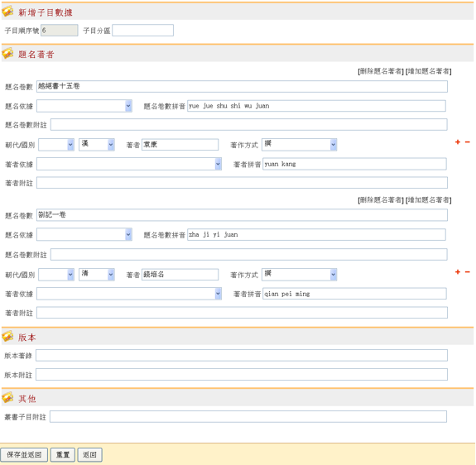Open 題名依據 dropdown for 劄記一卷

pyautogui.click(x=84, y=234)
